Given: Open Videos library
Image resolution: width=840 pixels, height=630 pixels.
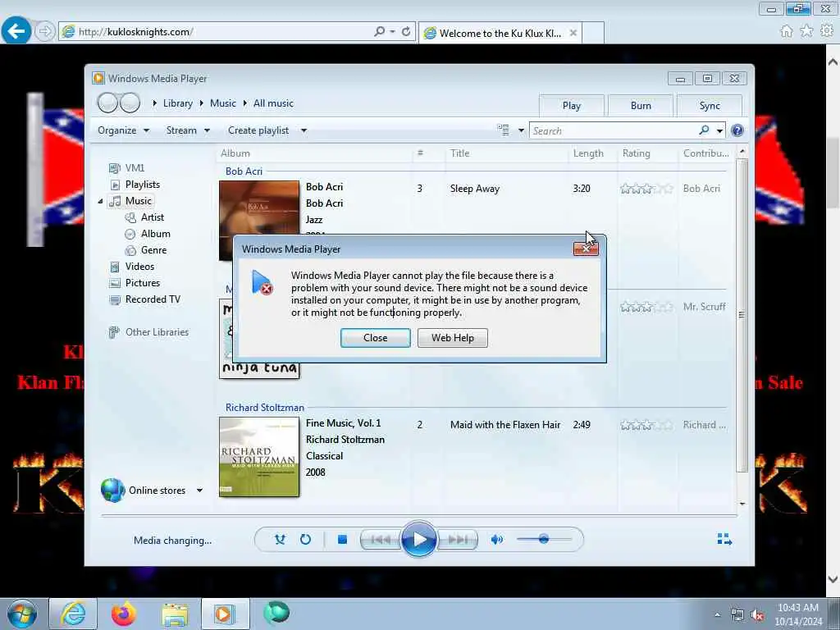Looking at the screenshot, I should tap(132, 267).
